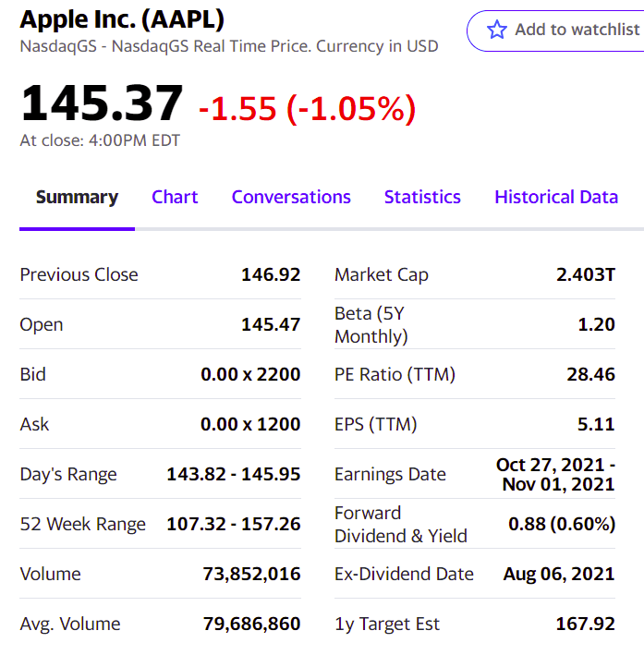Image resolution: width=644 pixels, height=655 pixels.
Task: Click the NasdaqGS Real Time Price subtitle
Action: tap(229, 46)
